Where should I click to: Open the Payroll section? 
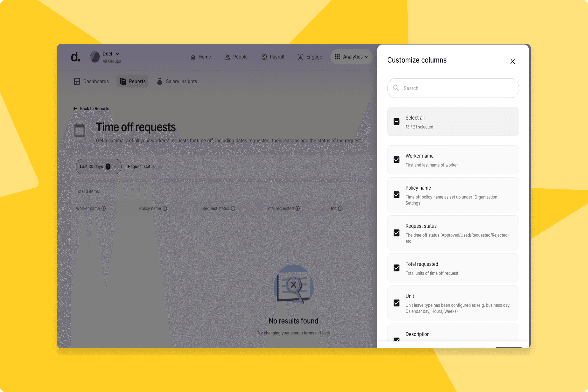tap(273, 57)
